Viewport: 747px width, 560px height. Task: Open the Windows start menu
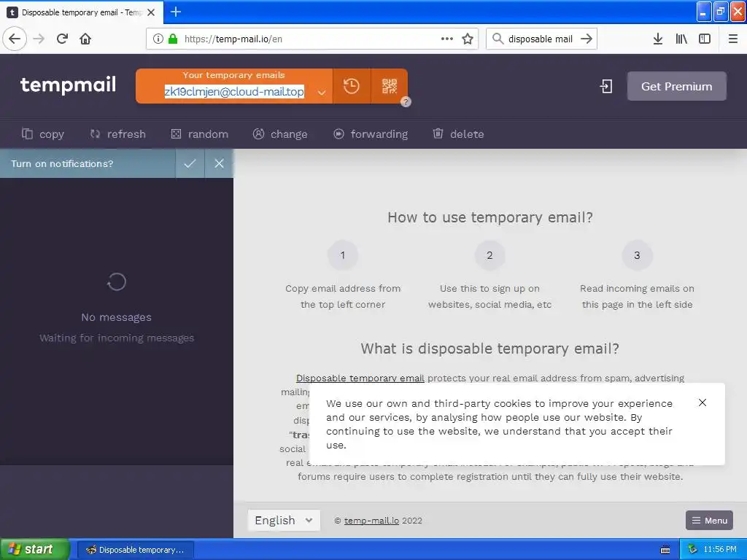[x=34, y=549]
